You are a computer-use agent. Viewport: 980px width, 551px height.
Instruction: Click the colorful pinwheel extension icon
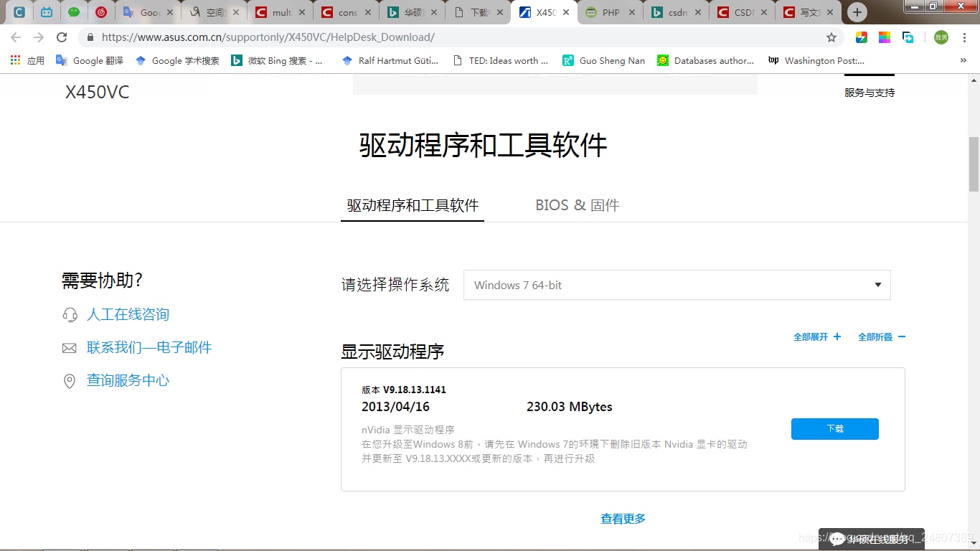(862, 37)
